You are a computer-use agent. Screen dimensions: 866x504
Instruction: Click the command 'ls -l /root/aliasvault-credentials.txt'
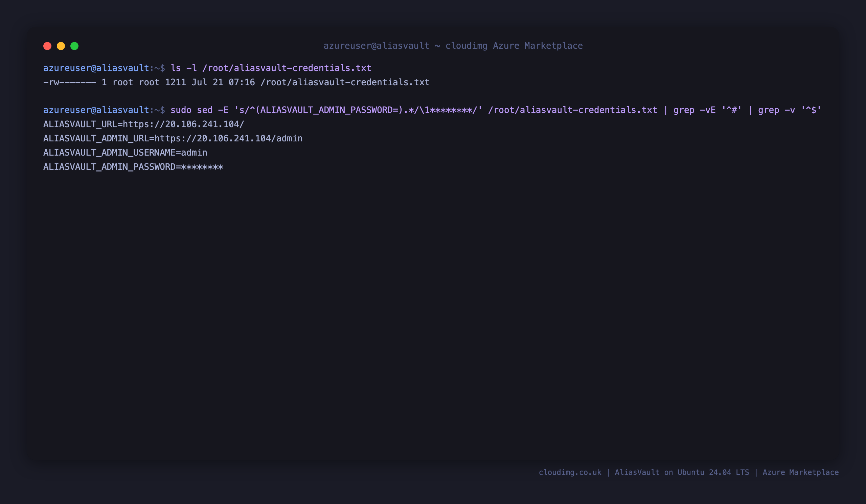click(x=271, y=68)
